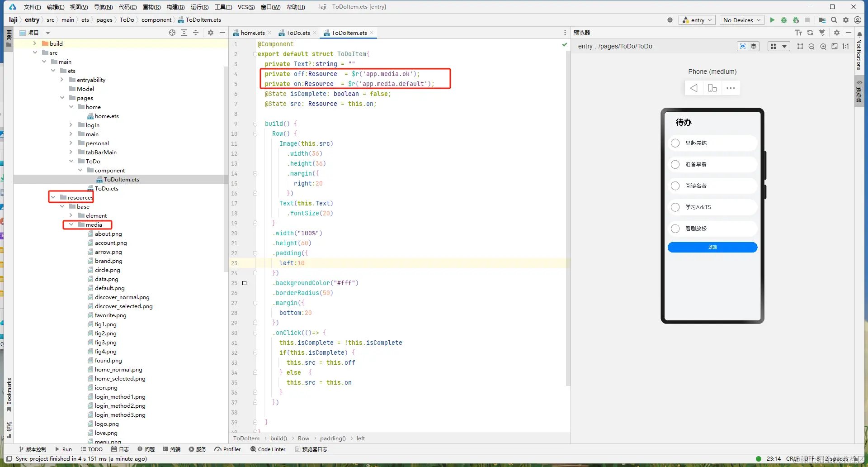Click the target icon left of entry selector

pyautogui.click(x=670, y=20)
